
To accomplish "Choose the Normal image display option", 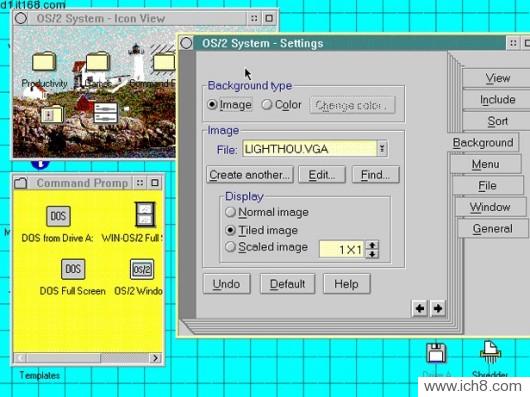I will tap(231, 212).
